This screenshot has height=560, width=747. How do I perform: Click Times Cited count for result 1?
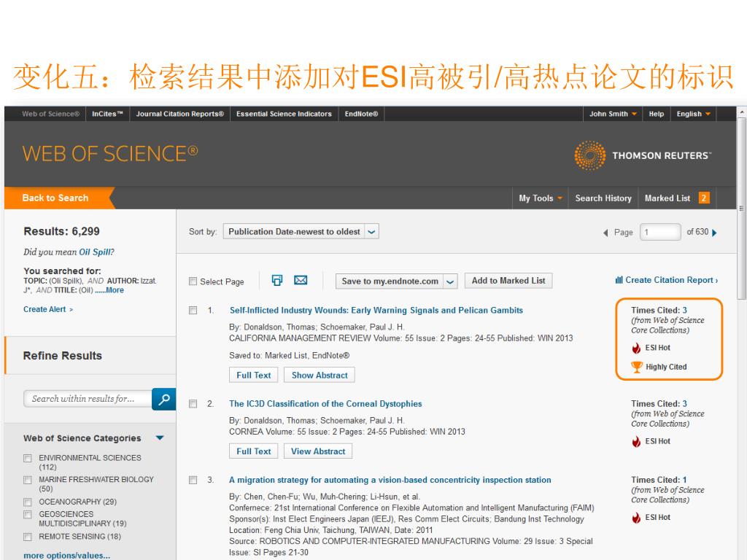[x=684, y=310]
